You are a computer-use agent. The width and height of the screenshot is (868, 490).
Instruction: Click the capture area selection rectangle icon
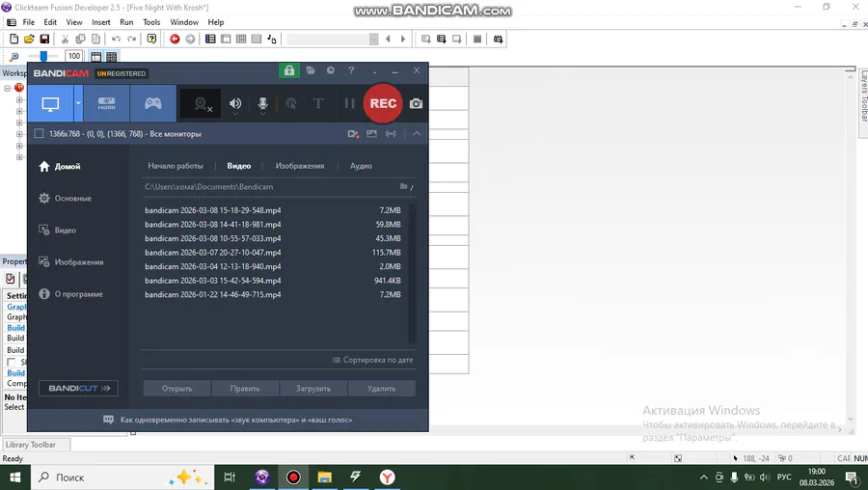(x=39, y=134)
